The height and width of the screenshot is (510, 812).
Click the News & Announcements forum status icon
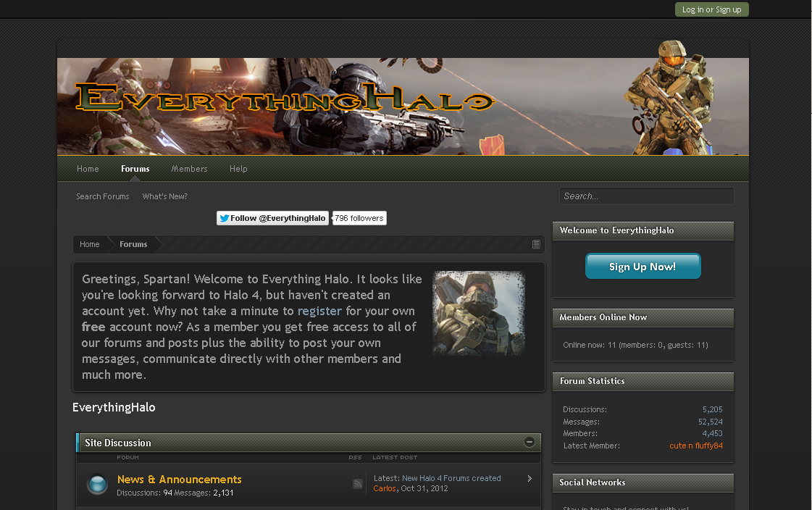click(x=97, y=484)
